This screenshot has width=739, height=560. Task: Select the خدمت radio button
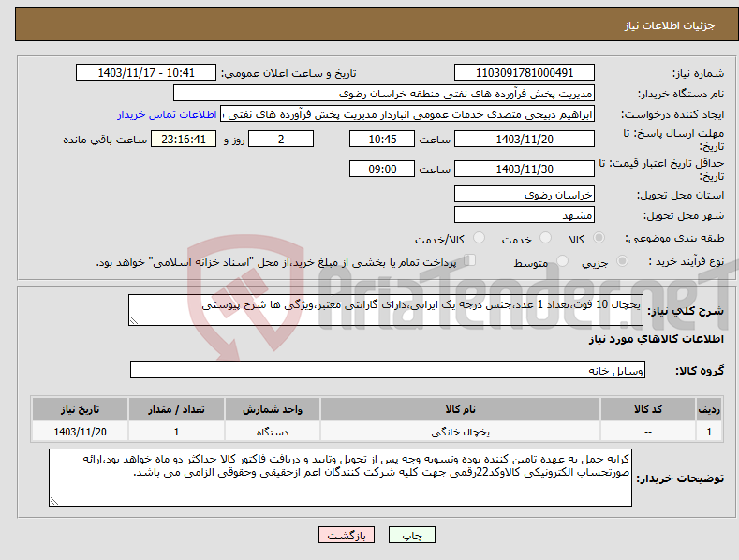[545, 238]
